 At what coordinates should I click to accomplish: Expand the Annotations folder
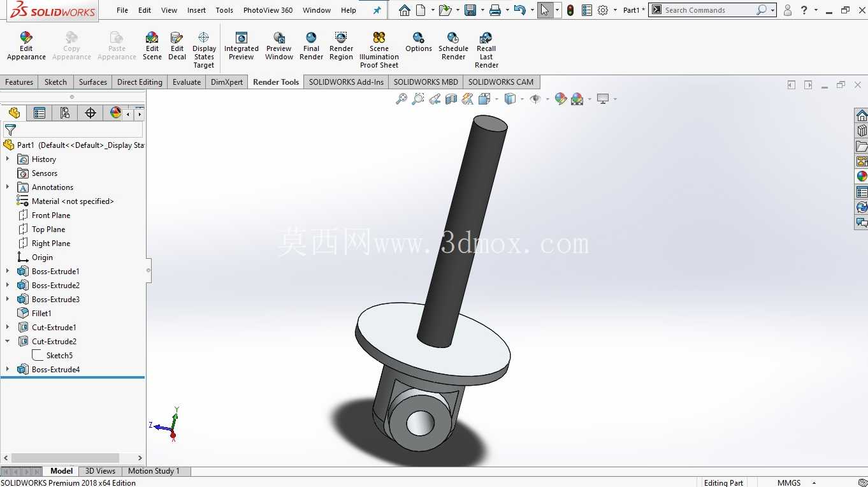point(8,187)
